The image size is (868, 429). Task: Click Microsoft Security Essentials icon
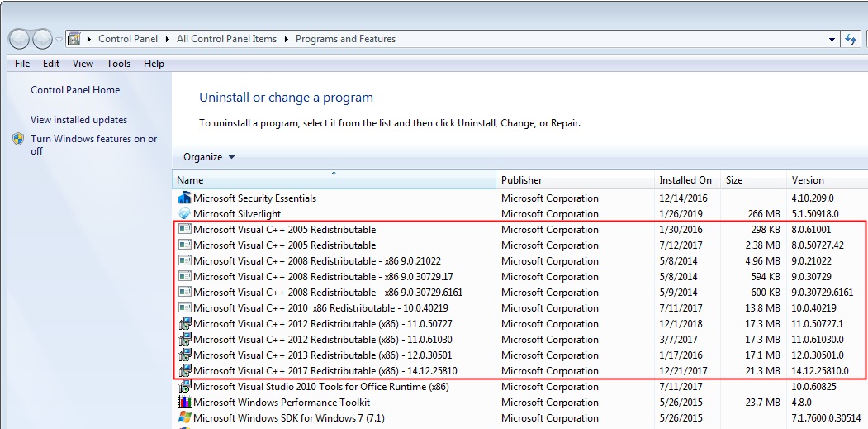coord(184,198)
